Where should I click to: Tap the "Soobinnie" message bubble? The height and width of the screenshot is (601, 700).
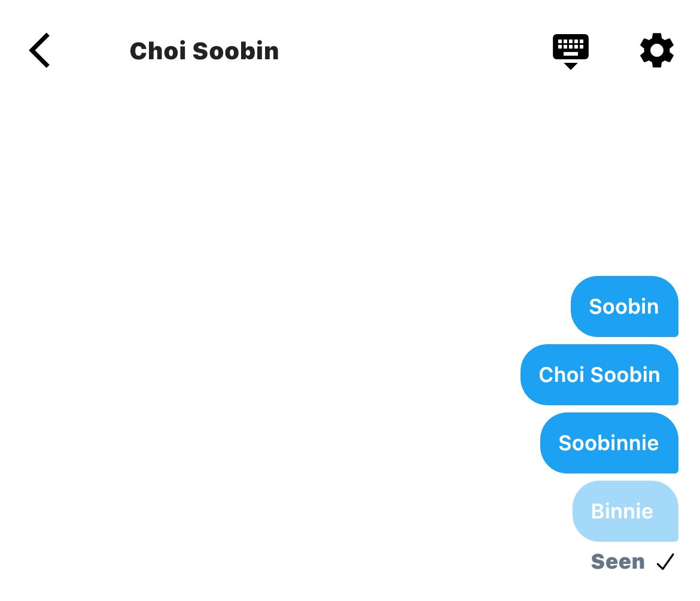tap(610, 443)
